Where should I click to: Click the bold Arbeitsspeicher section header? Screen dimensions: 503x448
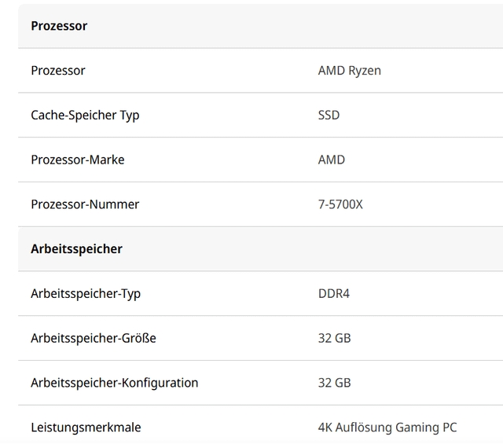coord(76,249)
